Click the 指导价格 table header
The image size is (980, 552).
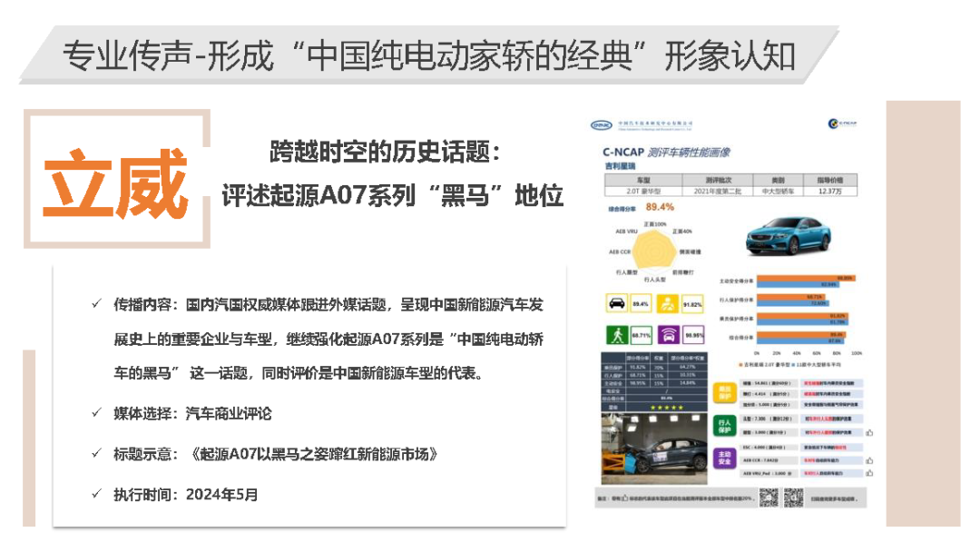[x=830, y=180]
